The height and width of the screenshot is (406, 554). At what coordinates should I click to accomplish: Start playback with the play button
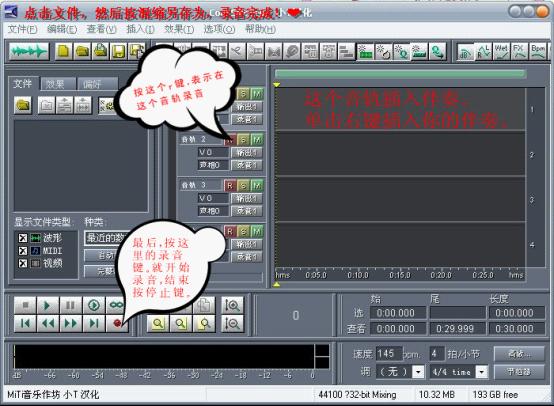[x=47, y=305]
